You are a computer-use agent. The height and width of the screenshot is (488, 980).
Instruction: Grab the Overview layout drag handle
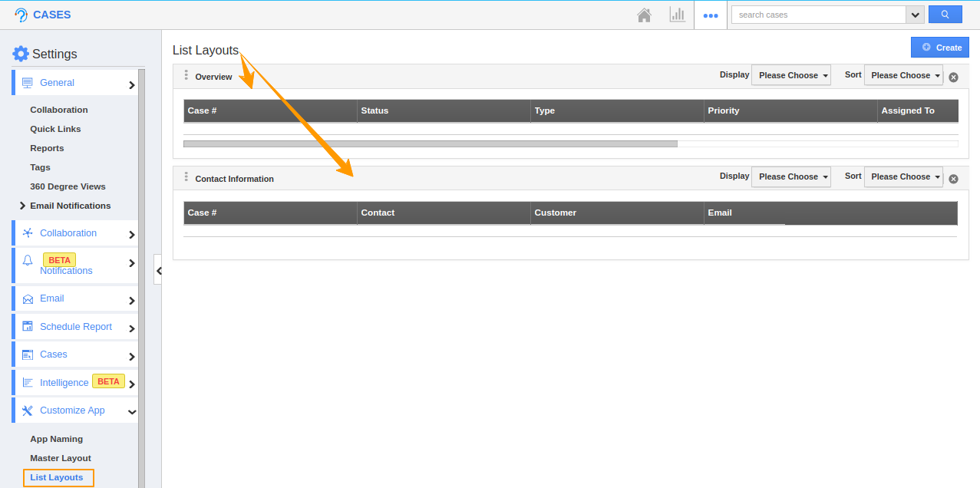point(186,75)
